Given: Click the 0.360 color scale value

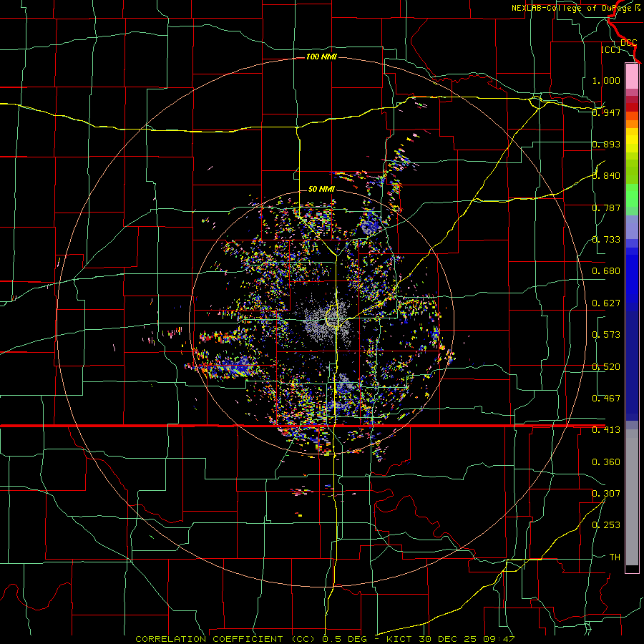Looking at the screenshot, I should (x=606, y=462).
